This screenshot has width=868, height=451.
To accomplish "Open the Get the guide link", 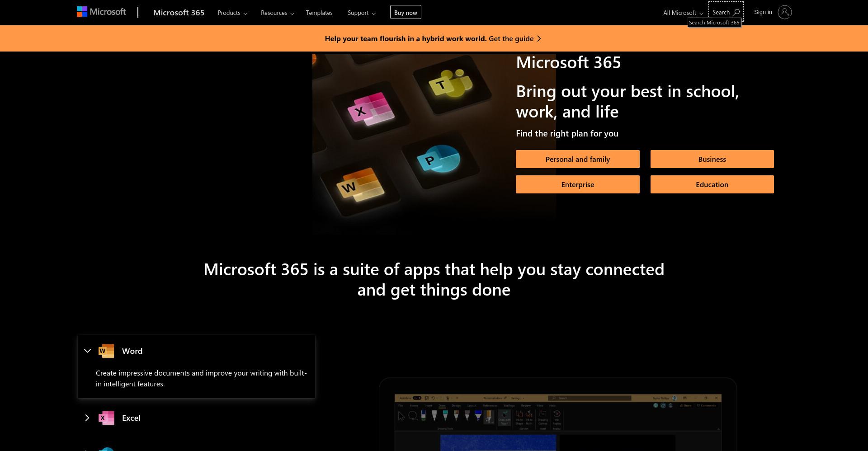I will click(511, 38).
